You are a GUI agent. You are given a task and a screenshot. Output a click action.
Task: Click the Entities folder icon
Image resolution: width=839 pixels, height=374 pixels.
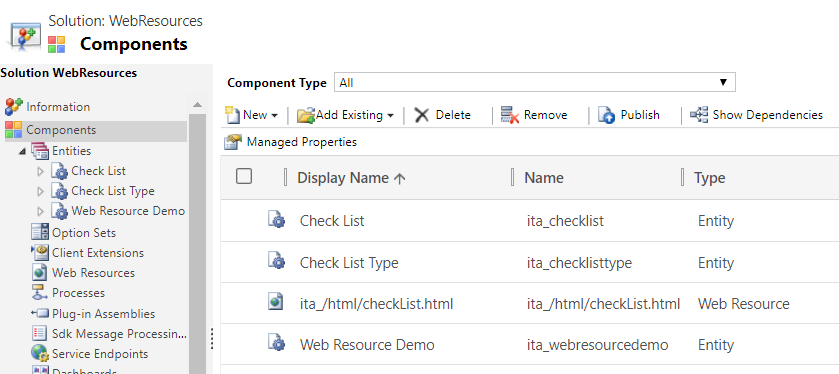40,151
